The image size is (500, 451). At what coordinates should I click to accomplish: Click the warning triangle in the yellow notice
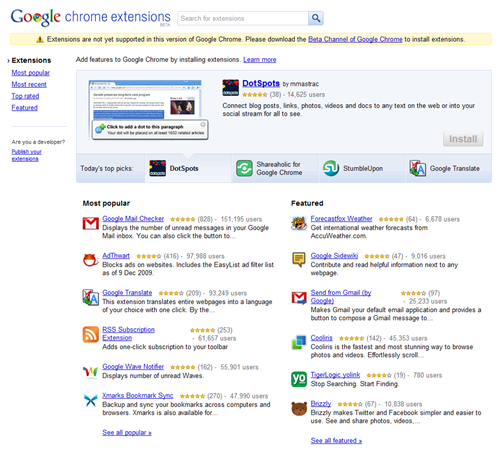pyautogui.click(x=40, y=39)
